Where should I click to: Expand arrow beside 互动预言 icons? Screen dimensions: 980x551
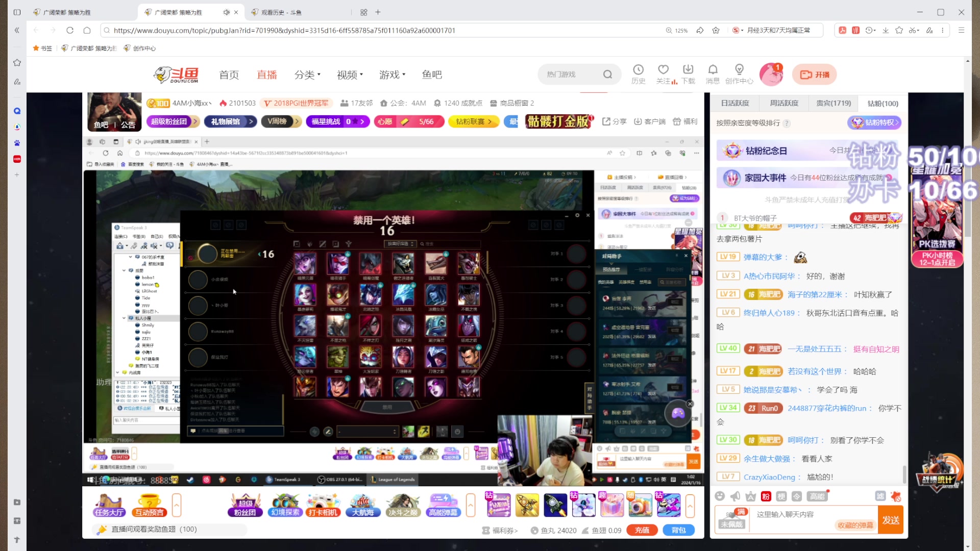tap(177, 505)
